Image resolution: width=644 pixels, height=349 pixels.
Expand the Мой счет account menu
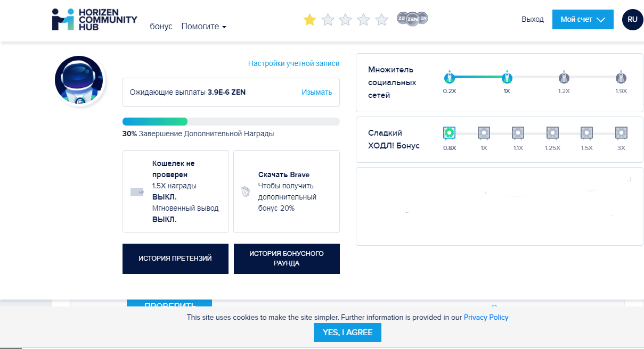pyautogui.click(x=583, y=19)
